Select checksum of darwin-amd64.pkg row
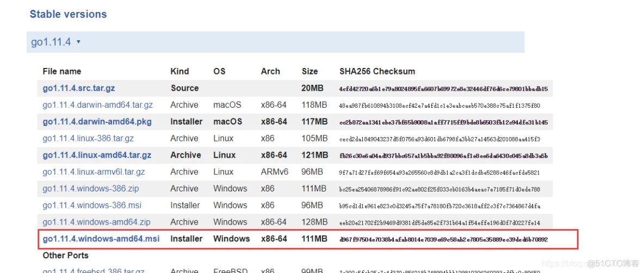644x273 pixels. pyautogui.click(x=444, y=122)
